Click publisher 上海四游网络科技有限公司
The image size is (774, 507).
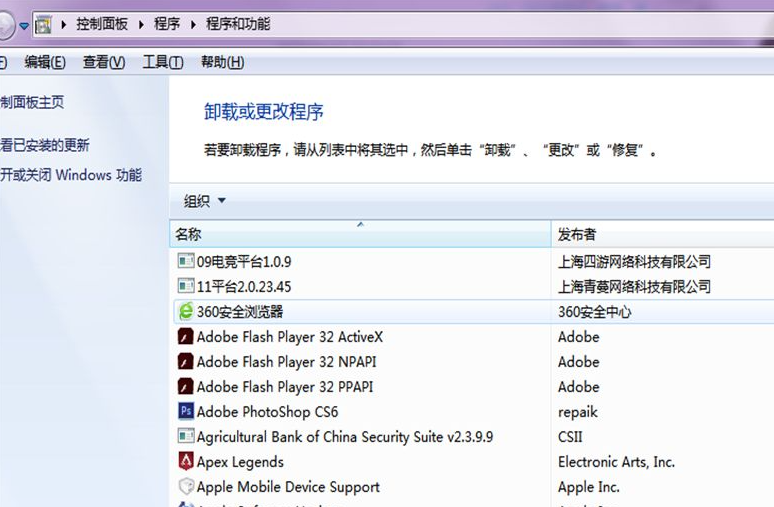[634, 261]
